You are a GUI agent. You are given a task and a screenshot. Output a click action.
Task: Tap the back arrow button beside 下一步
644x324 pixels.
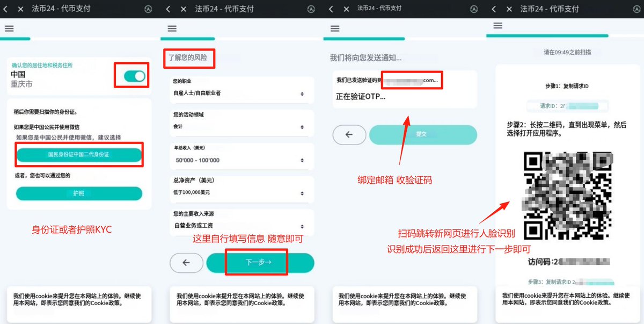click(186, 263)
